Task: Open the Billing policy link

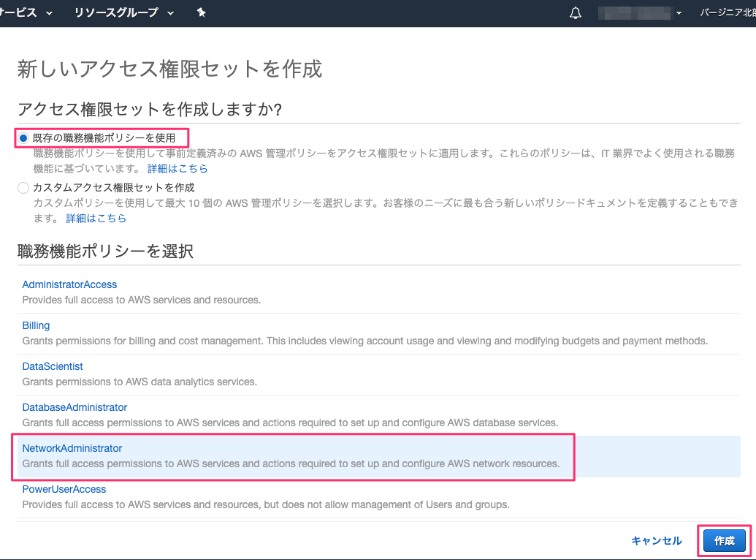Action: pyautogui.click(x=36, y=325)
